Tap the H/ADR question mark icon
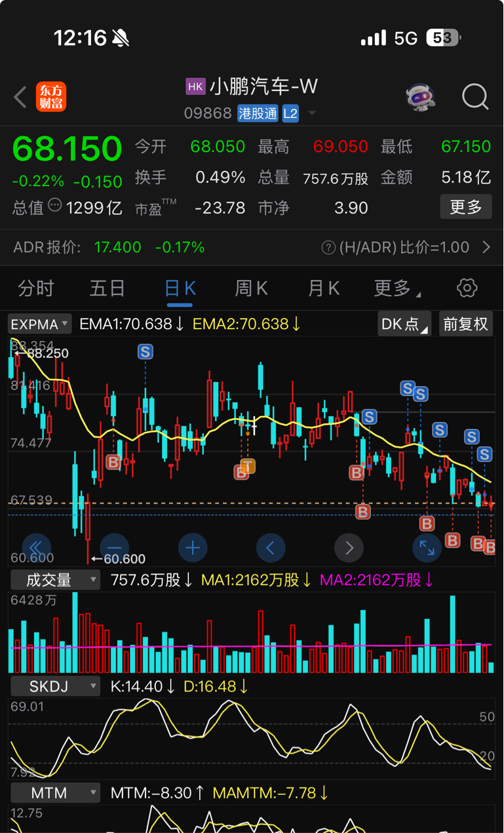The height and width of the screenshot is (833, 504). point(328,248)
